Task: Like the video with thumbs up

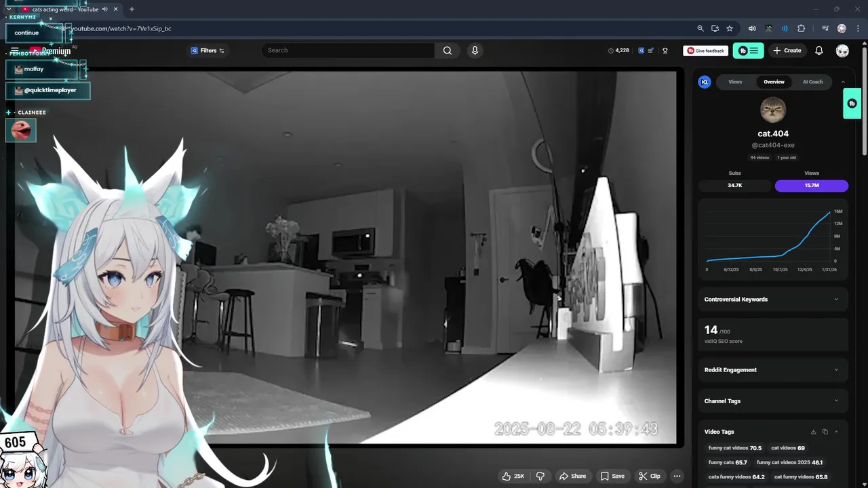Action: point(513,476)
